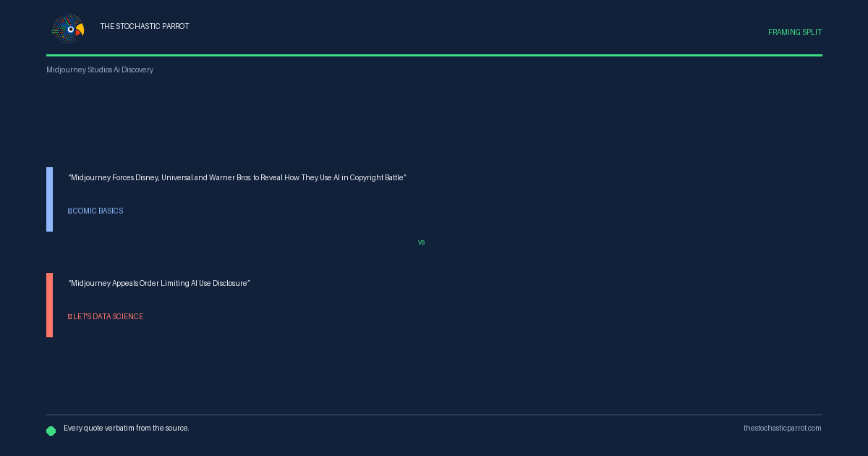This screenshot has width=868, height=456.
Task: Click the Midjourney Forces Disney headline quote
Action: pos(237,178)
